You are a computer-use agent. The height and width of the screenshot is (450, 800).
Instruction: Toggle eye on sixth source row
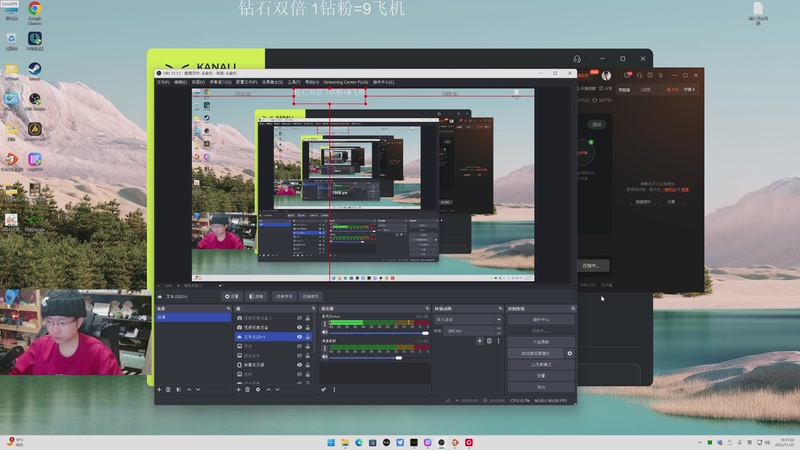[x=299, y=365]
